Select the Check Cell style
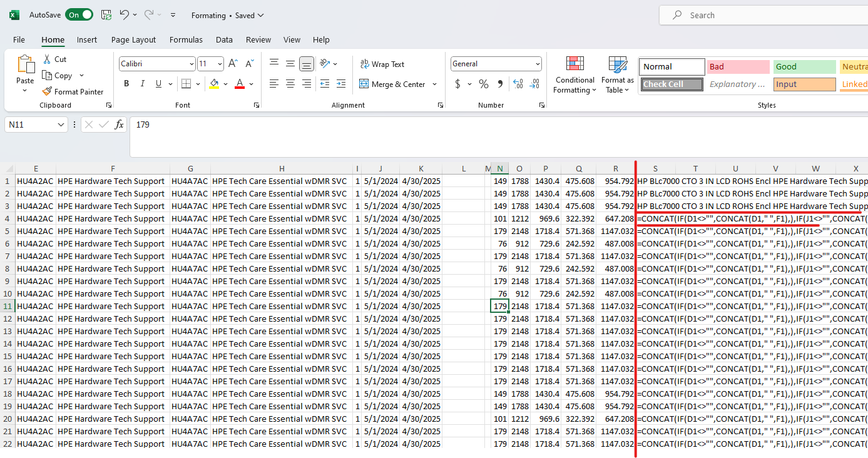 671,84
